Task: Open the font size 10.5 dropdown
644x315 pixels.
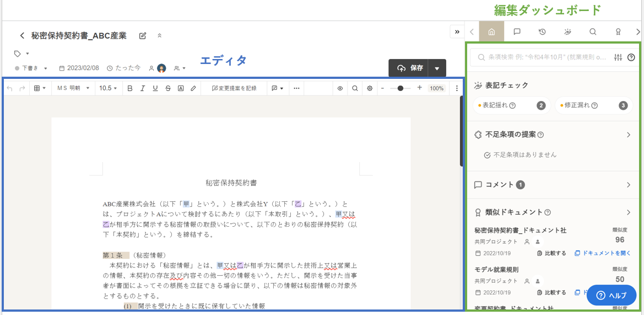Action: point(108,88)
